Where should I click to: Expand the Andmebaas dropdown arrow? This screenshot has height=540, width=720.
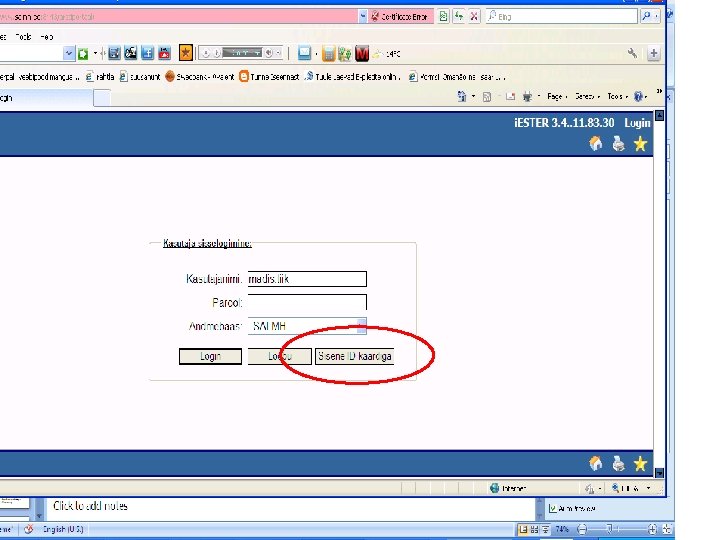click(362, 326)
